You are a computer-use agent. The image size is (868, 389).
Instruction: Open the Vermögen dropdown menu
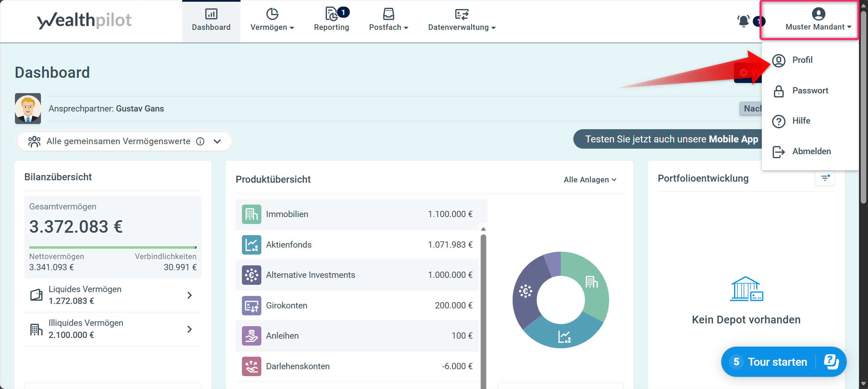[272, 21]
